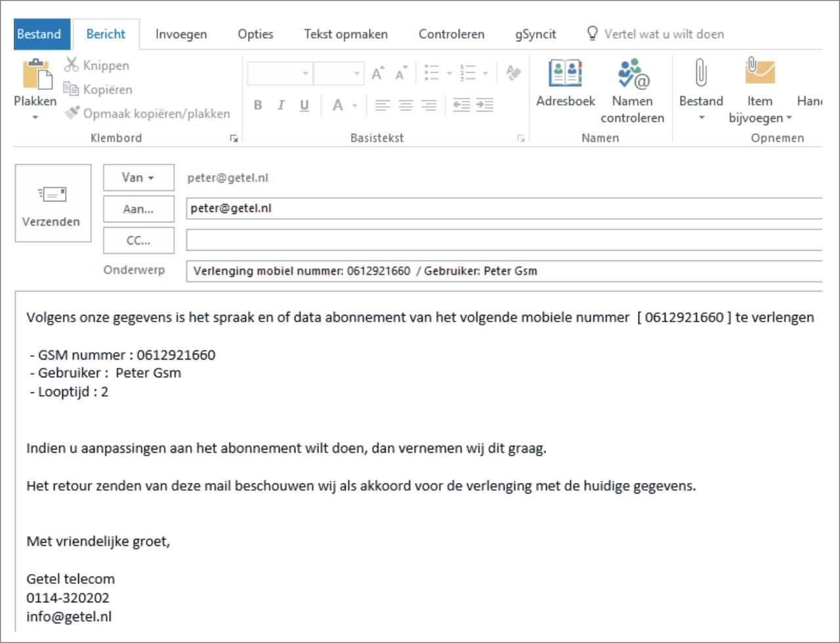
Task: Click 'Met vriendelijke groet,' line
Action: click(98, 542)
